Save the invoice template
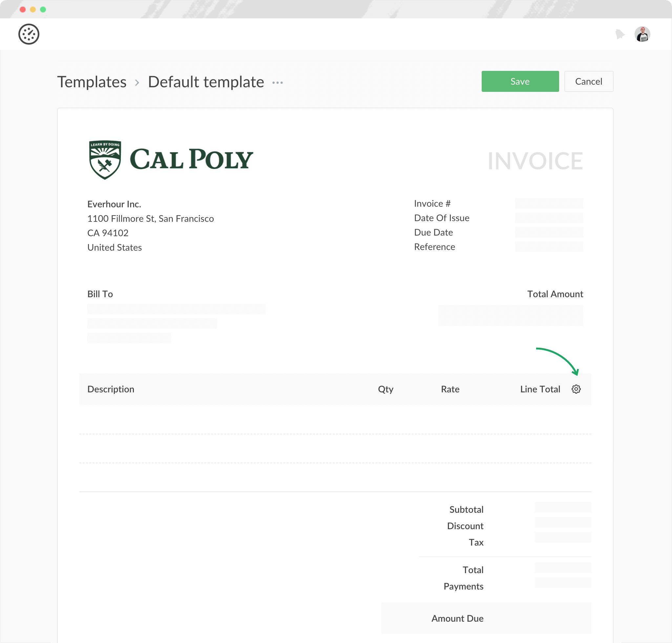 tap(520, 81)
